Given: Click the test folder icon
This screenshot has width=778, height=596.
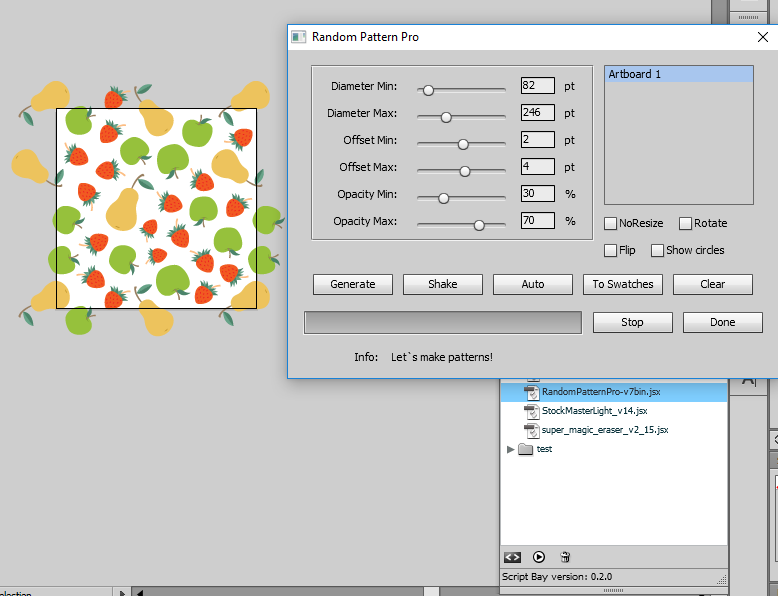Looking at the screenshot, I should [526, 449].
